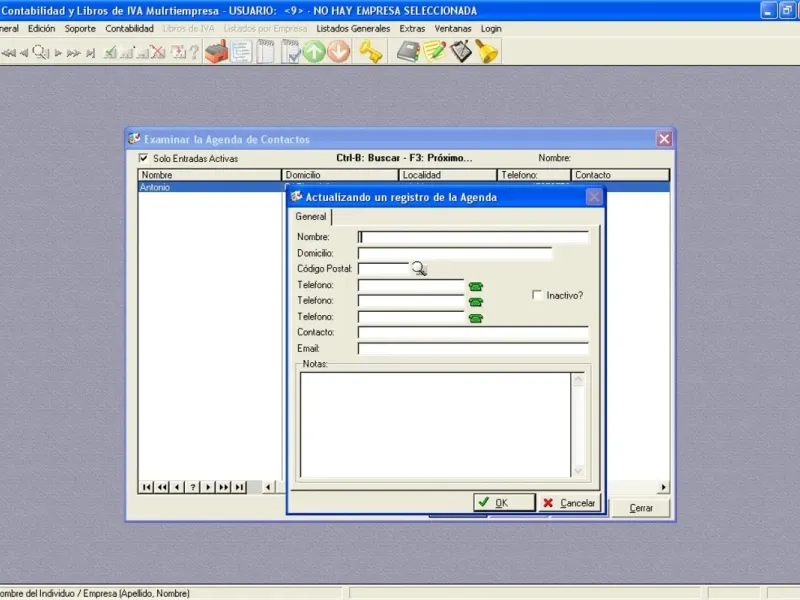Toggle Solo Entradas Activas checkbox
This screenshot has height=600, width=800.
pos(143,158)
